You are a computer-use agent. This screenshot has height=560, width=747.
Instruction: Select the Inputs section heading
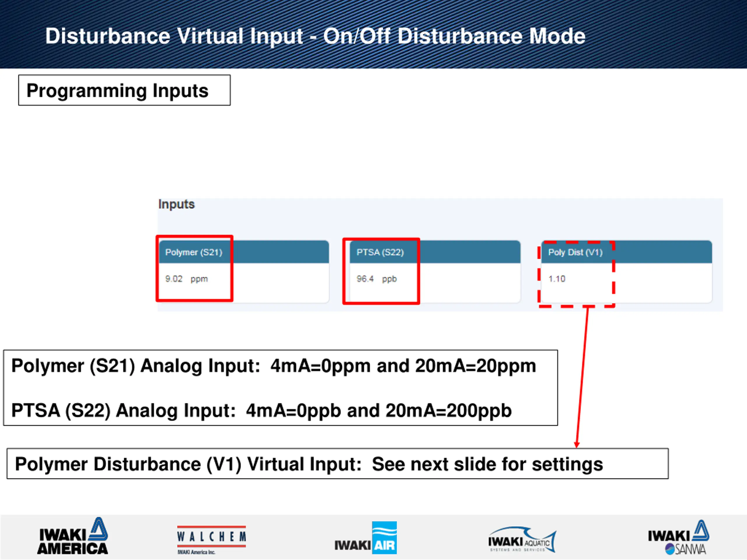tap(176, 204)
